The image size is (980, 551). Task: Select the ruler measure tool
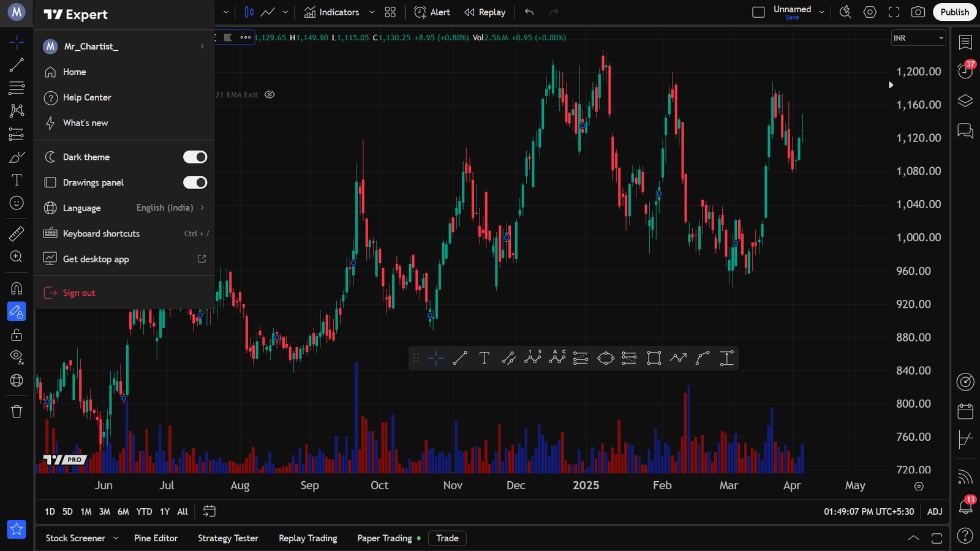pyautogui.click(x=17, y=233)
